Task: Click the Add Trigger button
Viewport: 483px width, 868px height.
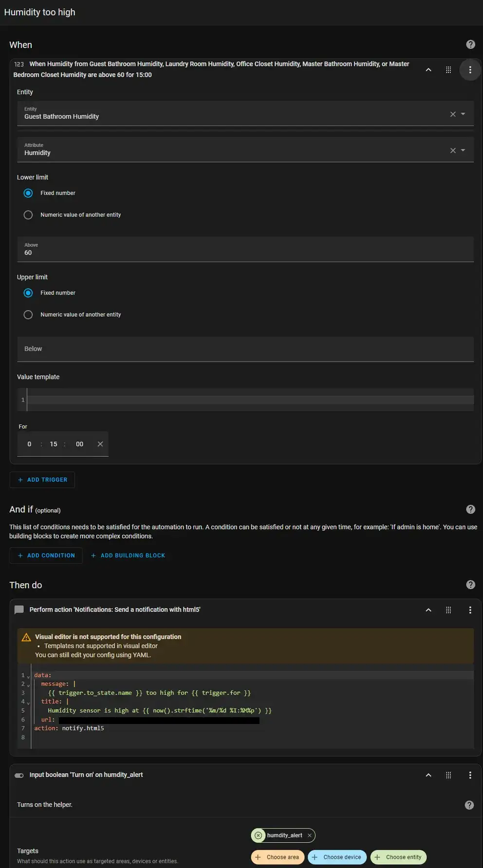Action: click(42, 480)
